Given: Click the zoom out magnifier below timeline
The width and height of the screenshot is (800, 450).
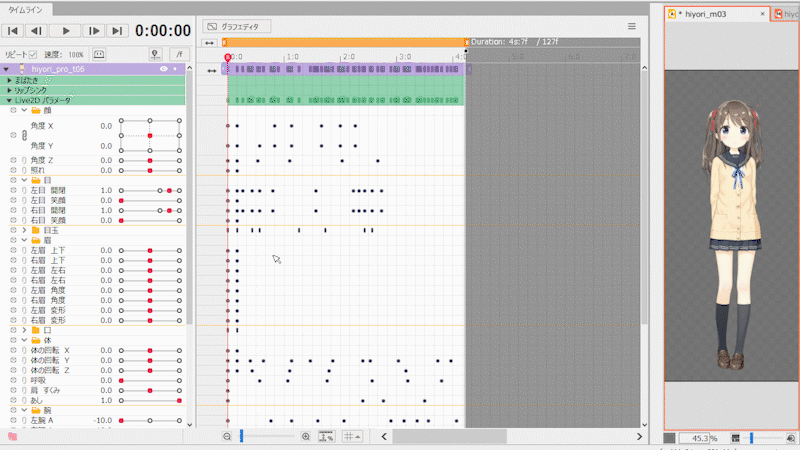Looking at the screenshot, I should (x=228, y=436).
